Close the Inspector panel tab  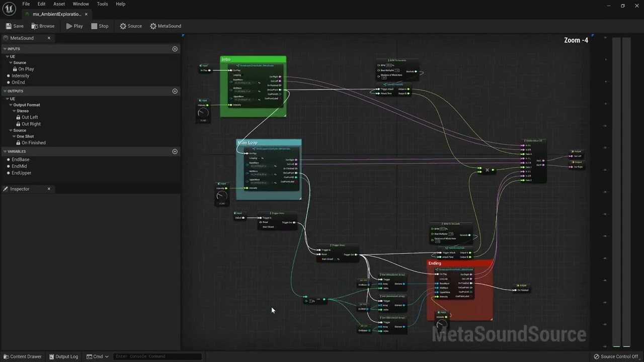(x=49, y=189)
